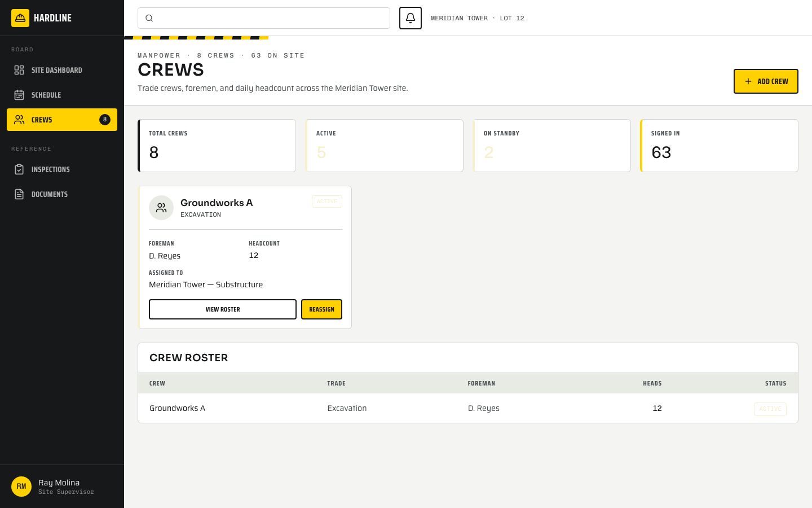The width and height of the screenshot is (812, 508).
Task: Select the Total Crews stat card
Action: [x=217, y=146]
